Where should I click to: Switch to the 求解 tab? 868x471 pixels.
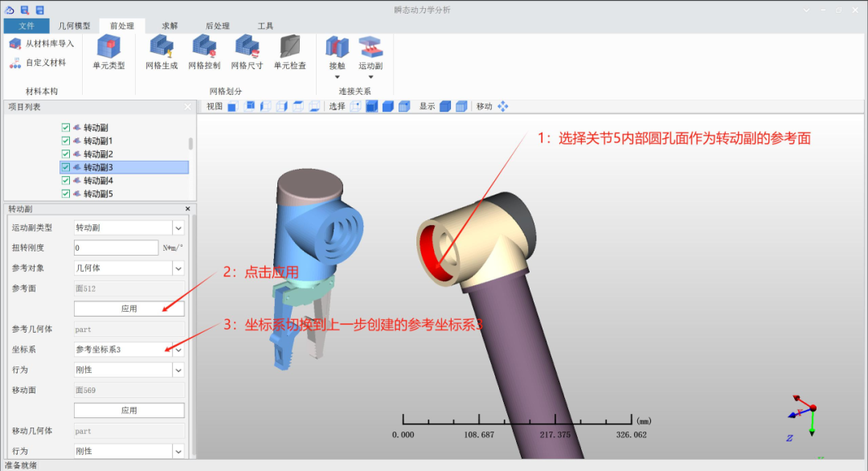[170, 26]
